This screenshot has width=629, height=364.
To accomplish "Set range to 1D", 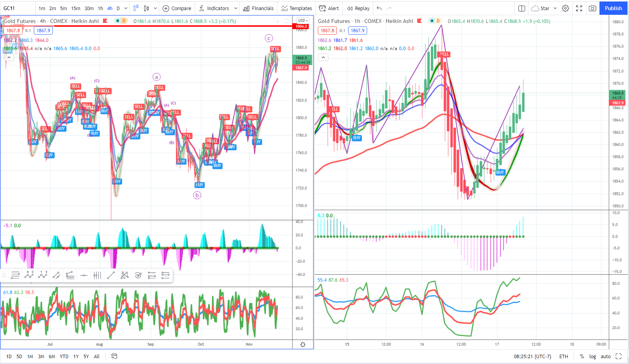I will click(x=9, y=356).
